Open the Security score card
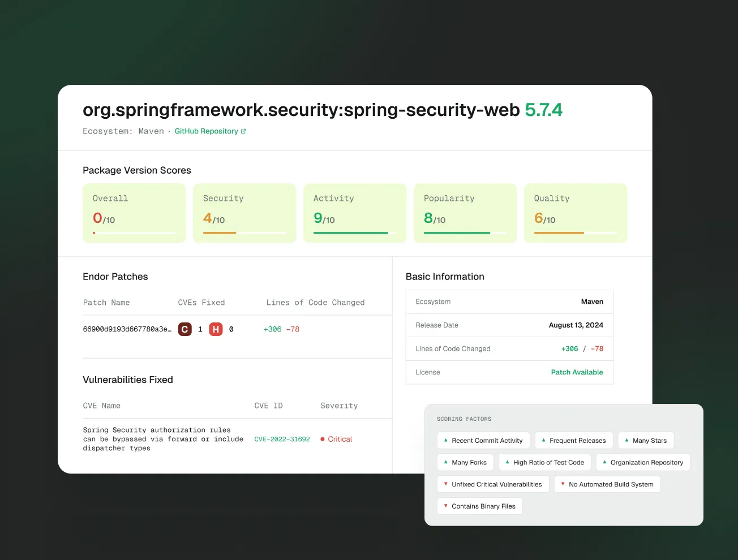 244,213
